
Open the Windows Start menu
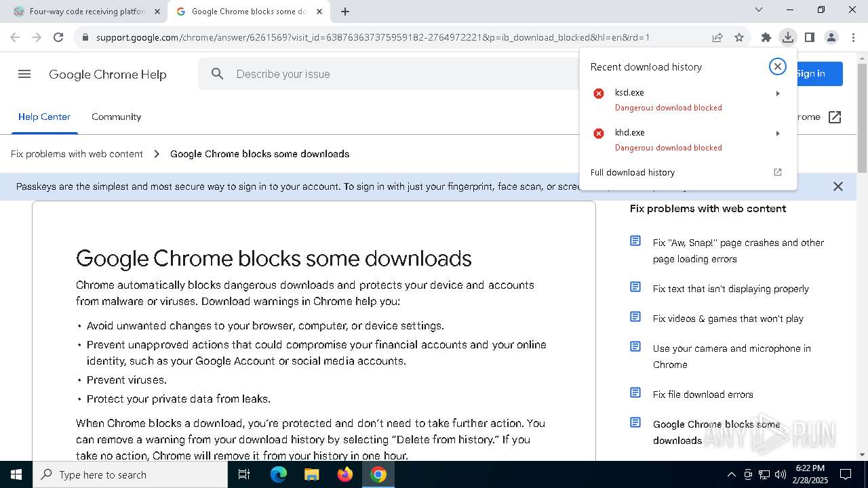pyautogui.click(x=16, y=474)
